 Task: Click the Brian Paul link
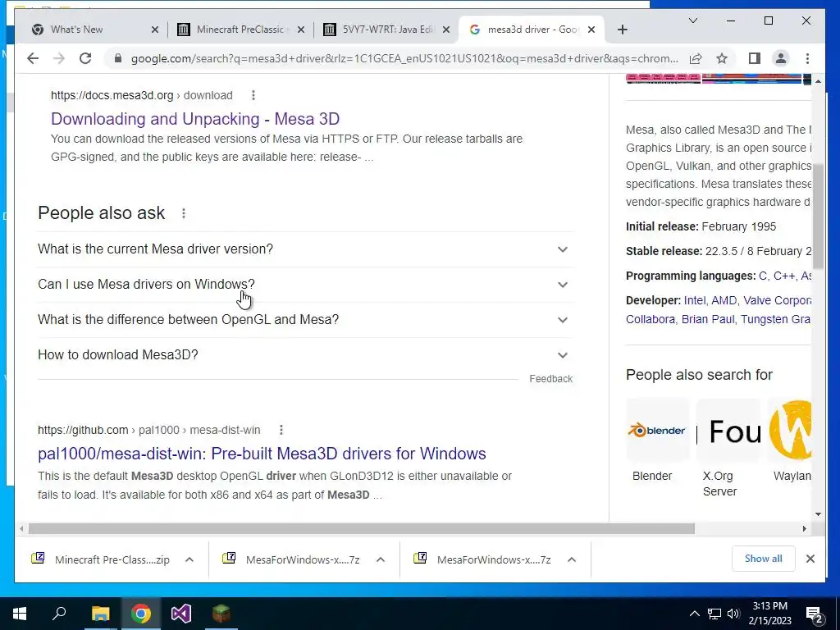pyautogui.click(x=708, y=319)
